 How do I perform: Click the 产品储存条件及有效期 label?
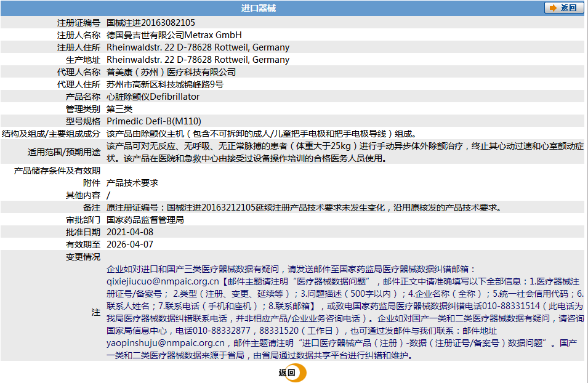[57, 171]
